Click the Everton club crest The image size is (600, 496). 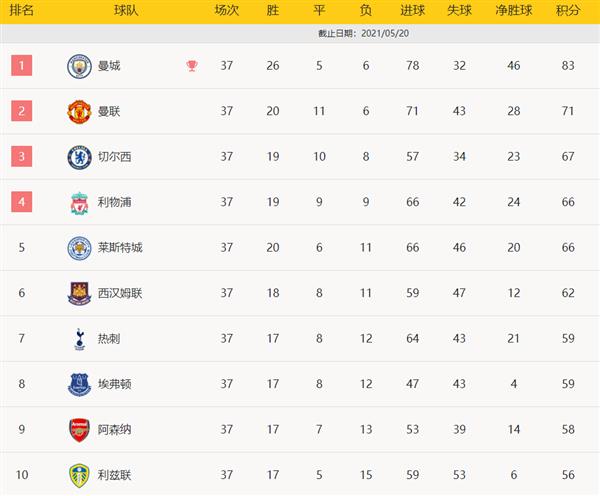pyautogui.click(x=79, y=385)
